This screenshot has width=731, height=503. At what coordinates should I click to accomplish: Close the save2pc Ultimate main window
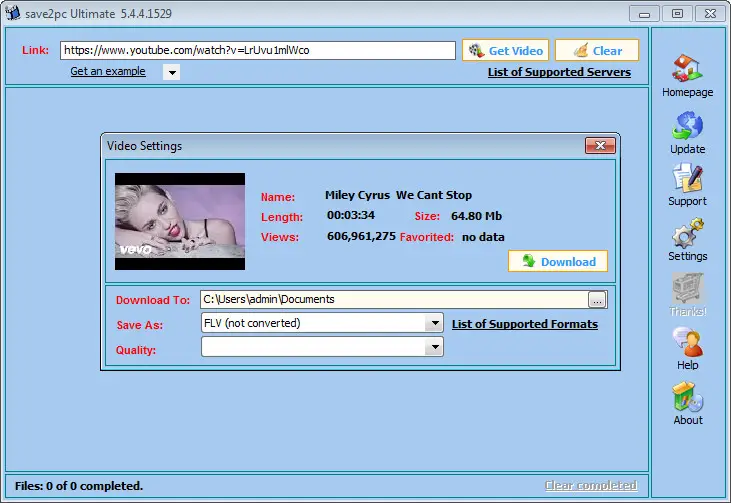[x=710, y=14]
